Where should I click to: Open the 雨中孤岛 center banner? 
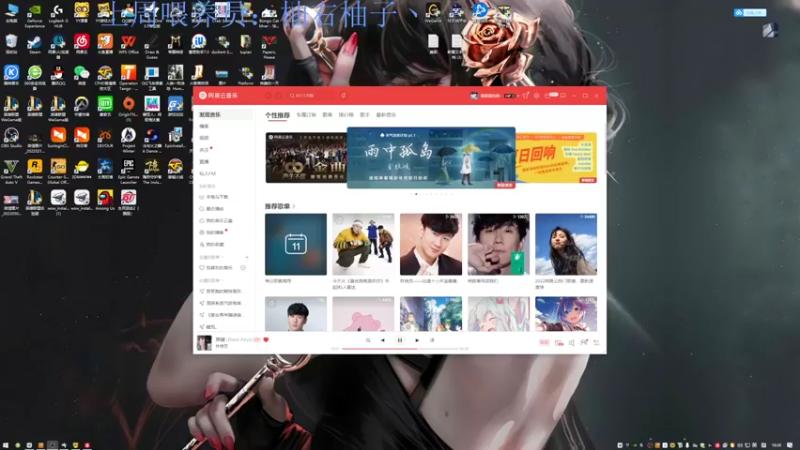[431, 158]
